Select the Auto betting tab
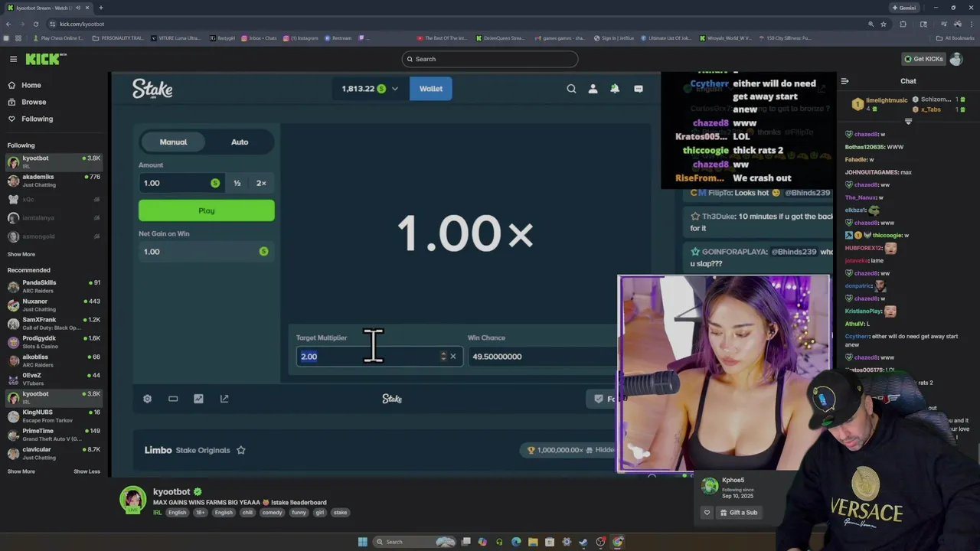 coord(240,142)
